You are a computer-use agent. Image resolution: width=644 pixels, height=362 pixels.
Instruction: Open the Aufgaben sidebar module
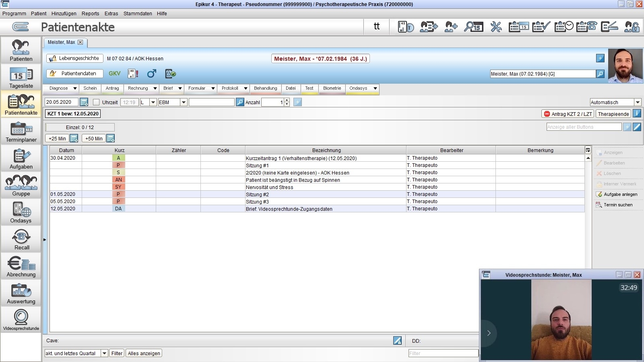[21, 158]
